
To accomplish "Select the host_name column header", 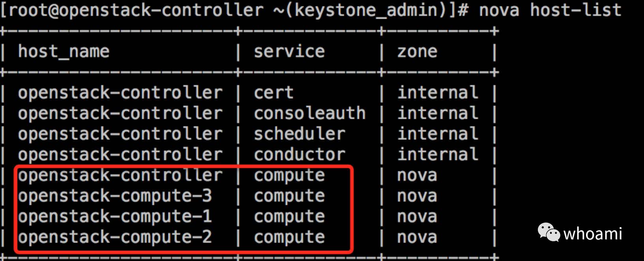I will tap(64, 52).
